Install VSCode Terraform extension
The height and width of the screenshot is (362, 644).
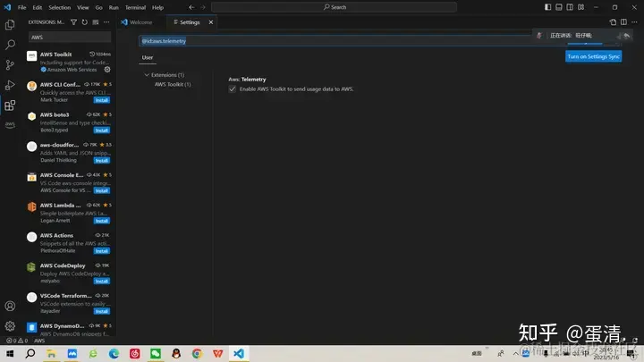click(x=101, y=312)
